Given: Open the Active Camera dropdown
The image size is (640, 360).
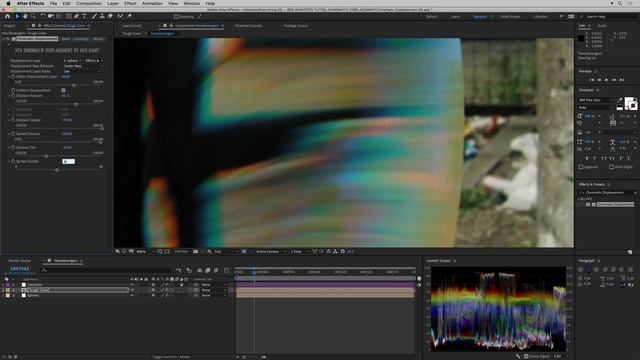Looking at the screenshot, I should coord(271,251).
